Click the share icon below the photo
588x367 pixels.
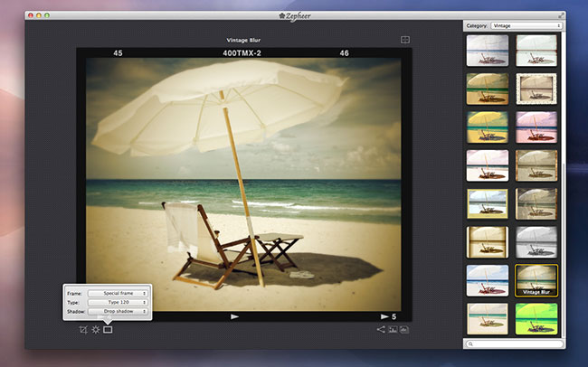(x=381, y=330)
